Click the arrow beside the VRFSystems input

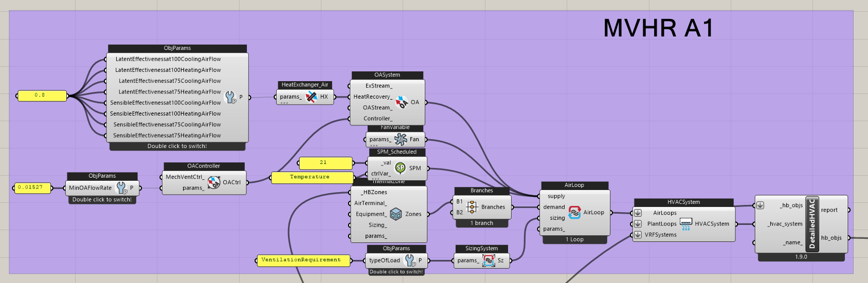coord(638,235)
